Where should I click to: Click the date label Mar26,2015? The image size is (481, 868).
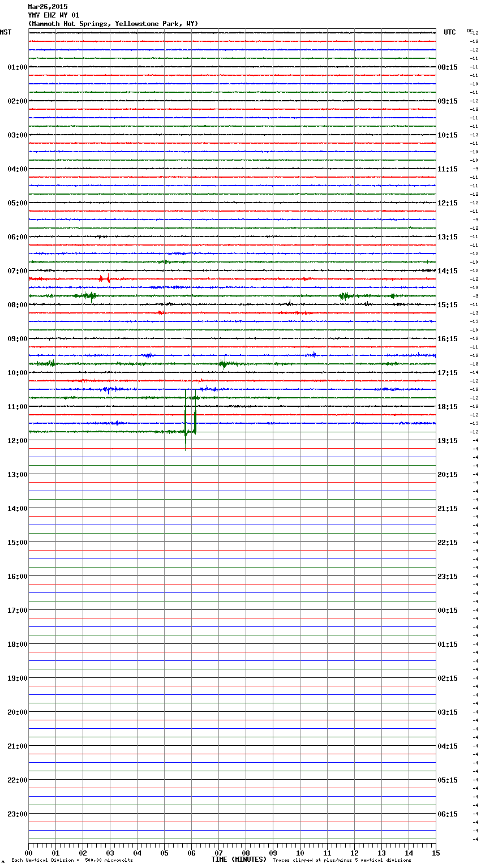48,7
